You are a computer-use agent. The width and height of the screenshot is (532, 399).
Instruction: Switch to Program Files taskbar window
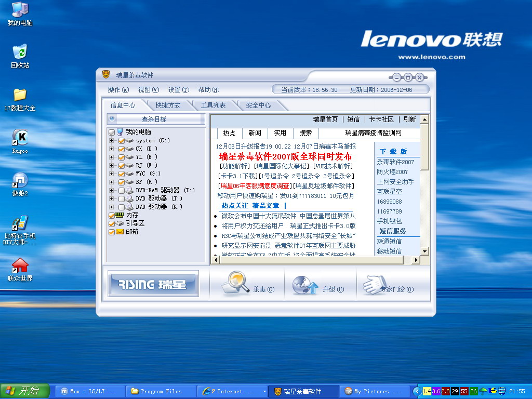click(161, 391)
